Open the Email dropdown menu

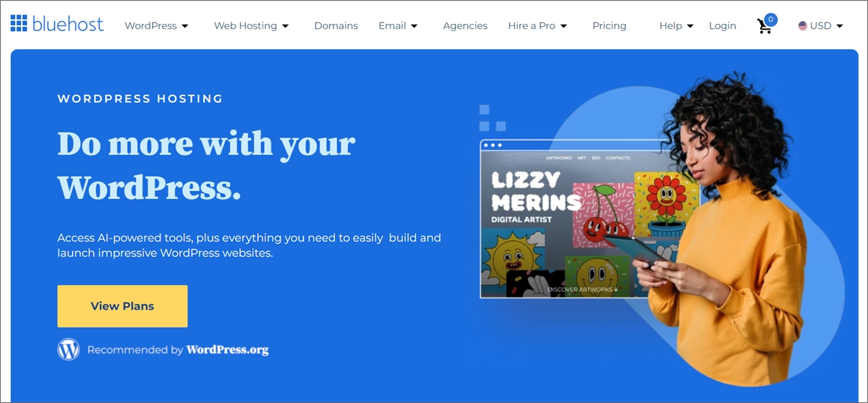(398, 25)
